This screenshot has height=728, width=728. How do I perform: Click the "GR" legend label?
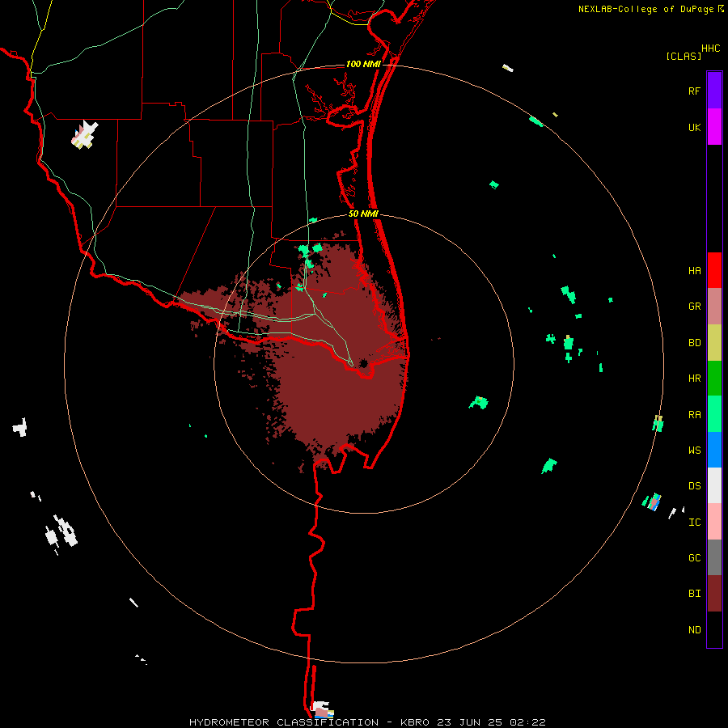coord(694,307)
